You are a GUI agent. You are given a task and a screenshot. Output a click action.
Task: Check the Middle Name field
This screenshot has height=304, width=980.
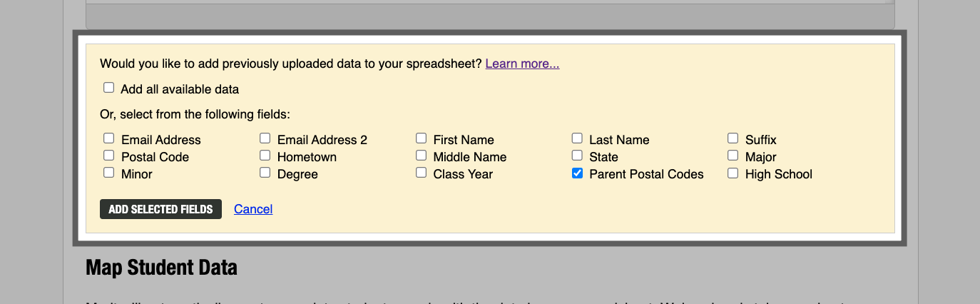(x=422, y=156)
